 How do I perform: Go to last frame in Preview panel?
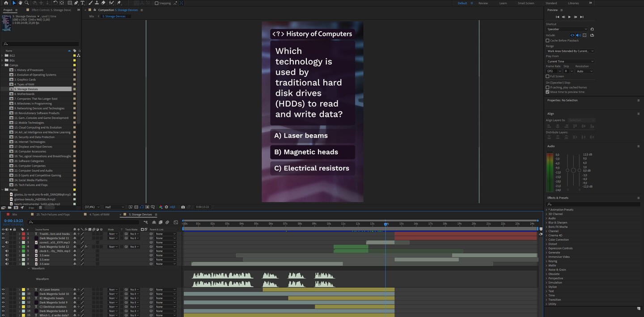581,17
